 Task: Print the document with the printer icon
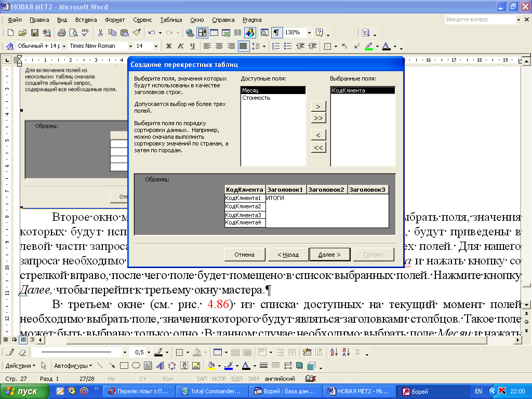tap(61, 33)
